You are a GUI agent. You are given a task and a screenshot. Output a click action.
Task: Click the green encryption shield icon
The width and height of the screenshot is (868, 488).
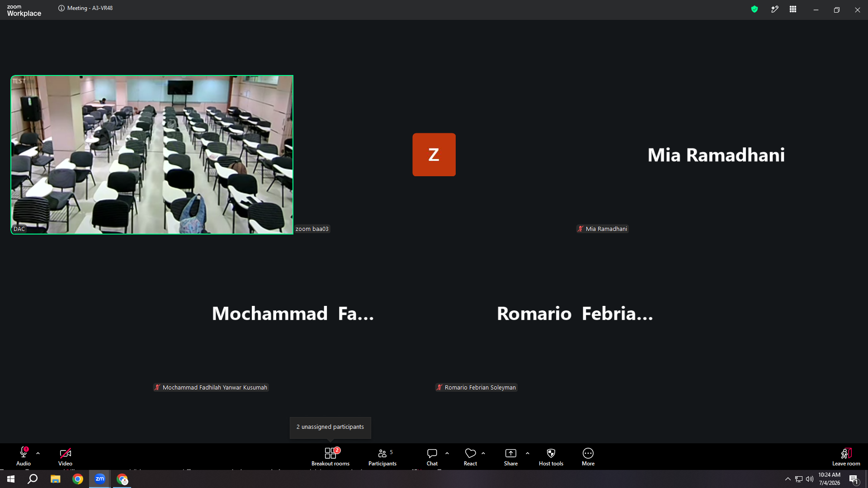click(x=754, y=9)
